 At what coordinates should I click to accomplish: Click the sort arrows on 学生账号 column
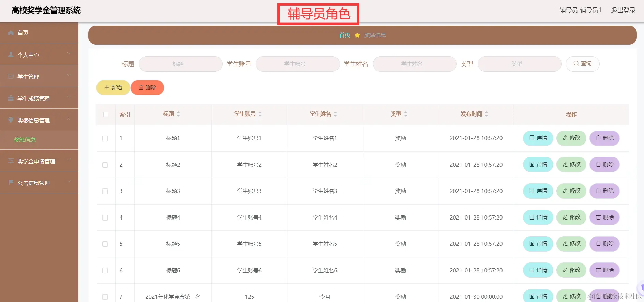pos(260,114)
